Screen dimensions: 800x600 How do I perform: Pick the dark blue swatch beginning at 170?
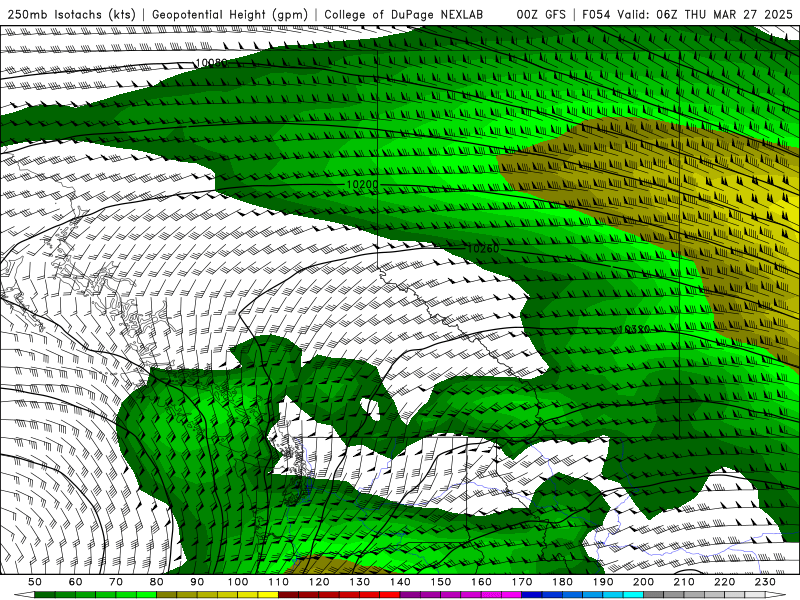pos(532,595)
